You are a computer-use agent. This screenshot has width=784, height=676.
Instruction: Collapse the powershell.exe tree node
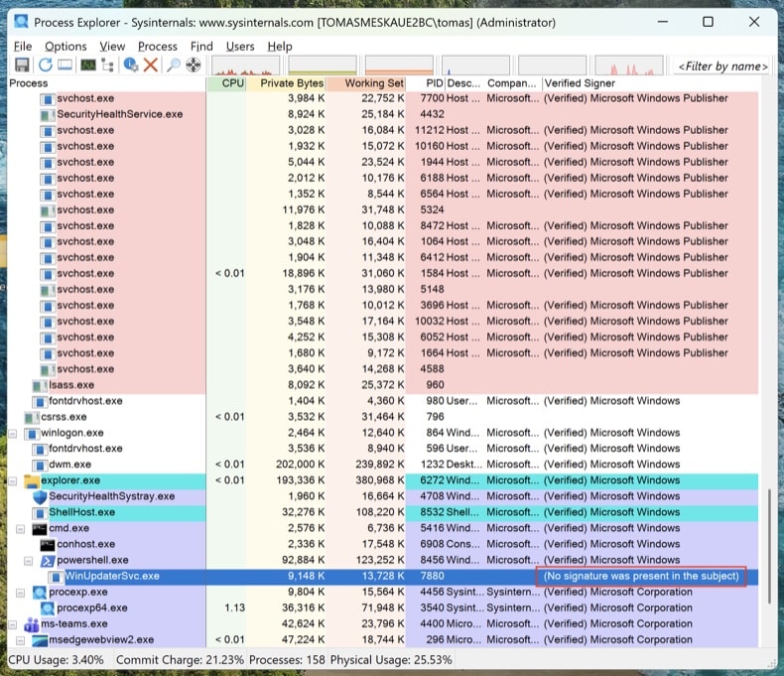pyautogui.click(x=29, y=561)
